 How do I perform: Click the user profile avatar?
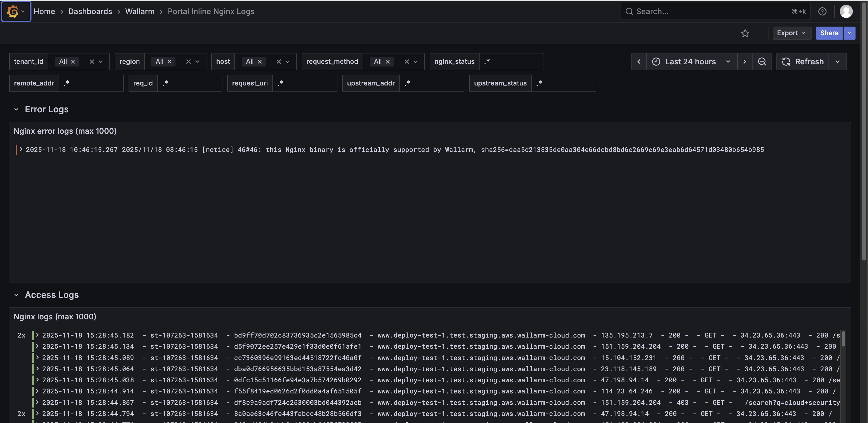846,11
